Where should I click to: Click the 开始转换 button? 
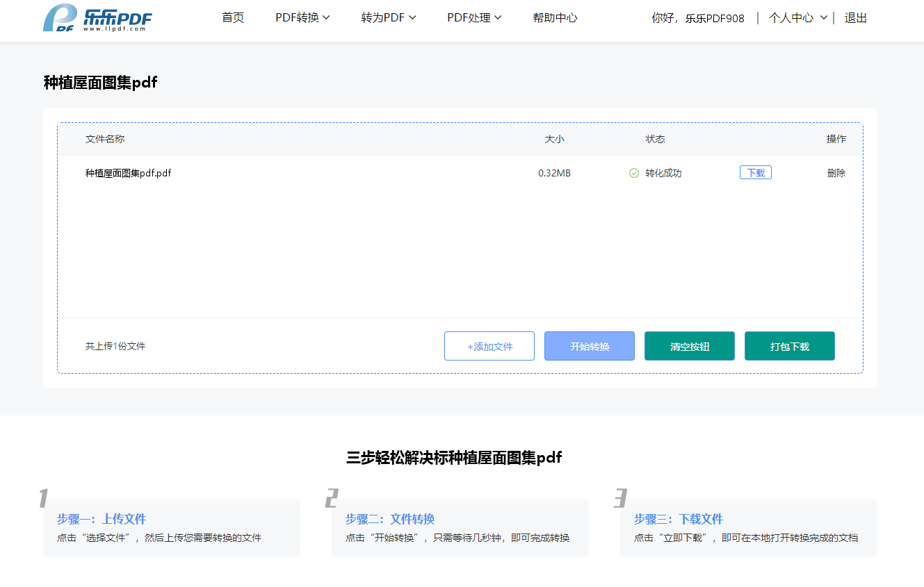click(x=590, y=346)
